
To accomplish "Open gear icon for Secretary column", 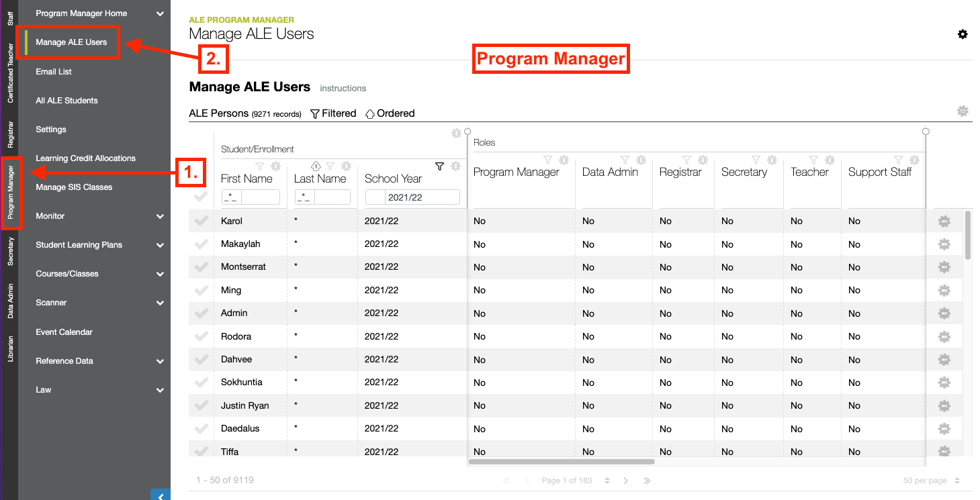I will (772, 160).
